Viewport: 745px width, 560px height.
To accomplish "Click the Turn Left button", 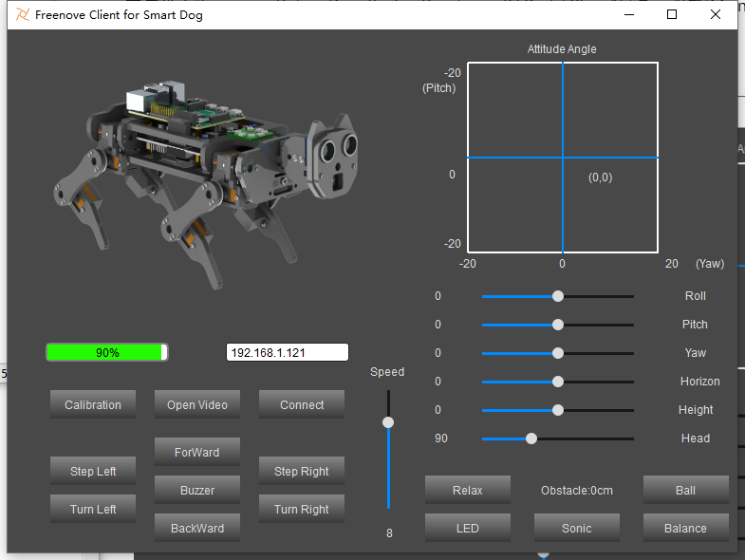I will coord(93,509).
